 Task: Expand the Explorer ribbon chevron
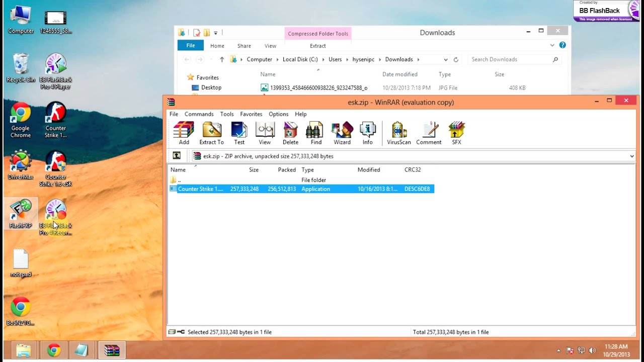click(x=552, y=45)
